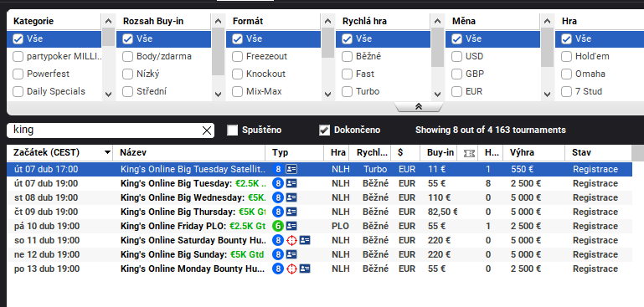This screenshot has height=307, width=644.
Task: Click the Kategorie list up arrow
Action: click(108, 21)
